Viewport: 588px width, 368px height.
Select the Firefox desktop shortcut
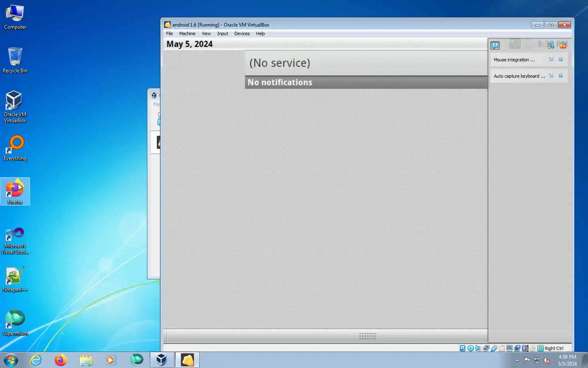15,191
